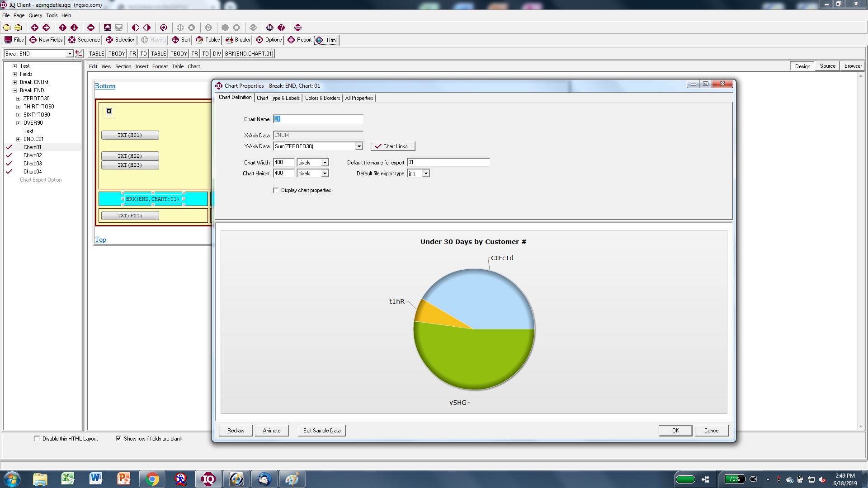This screenshot has height=488, width=868.
Task: Open Y-Axis Data dropdown
Action: coord(359,146)
